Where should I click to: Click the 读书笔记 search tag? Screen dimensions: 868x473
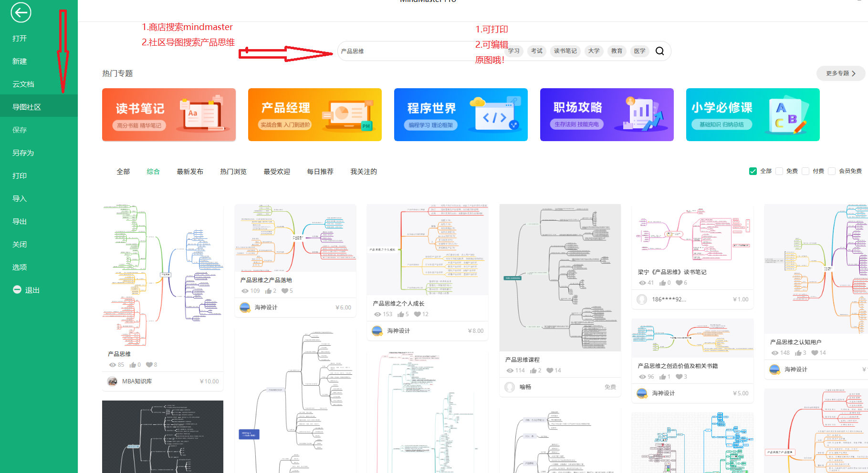tap(565, 51)
